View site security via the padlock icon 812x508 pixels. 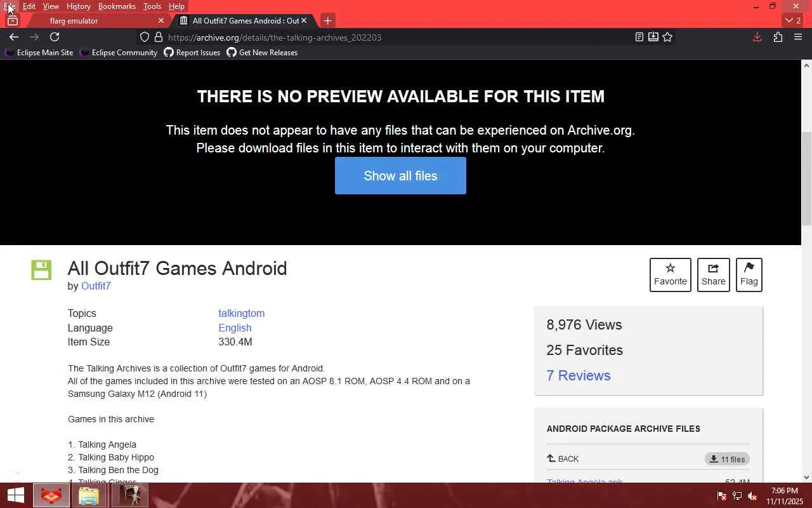[159, 37]
